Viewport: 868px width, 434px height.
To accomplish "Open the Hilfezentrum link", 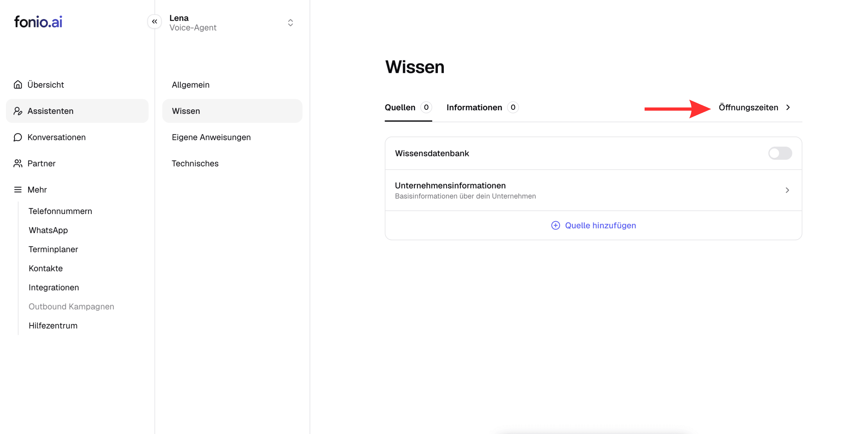I will click(53, 325).
